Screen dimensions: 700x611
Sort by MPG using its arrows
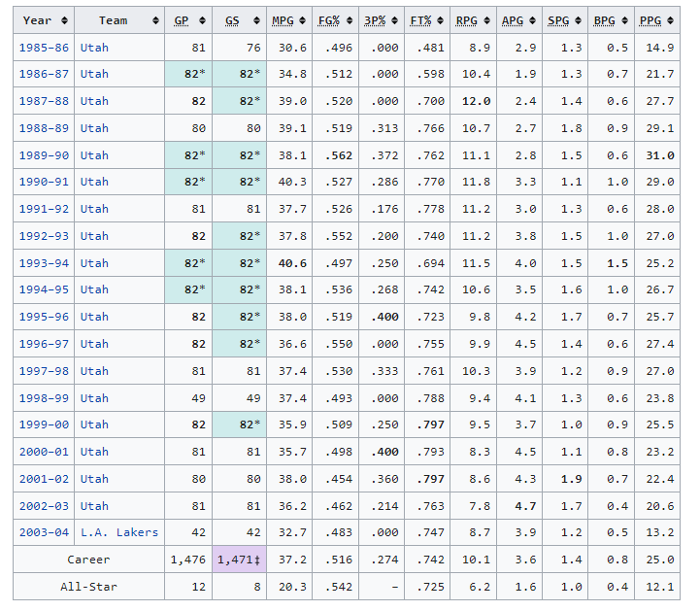pos(302,20)
